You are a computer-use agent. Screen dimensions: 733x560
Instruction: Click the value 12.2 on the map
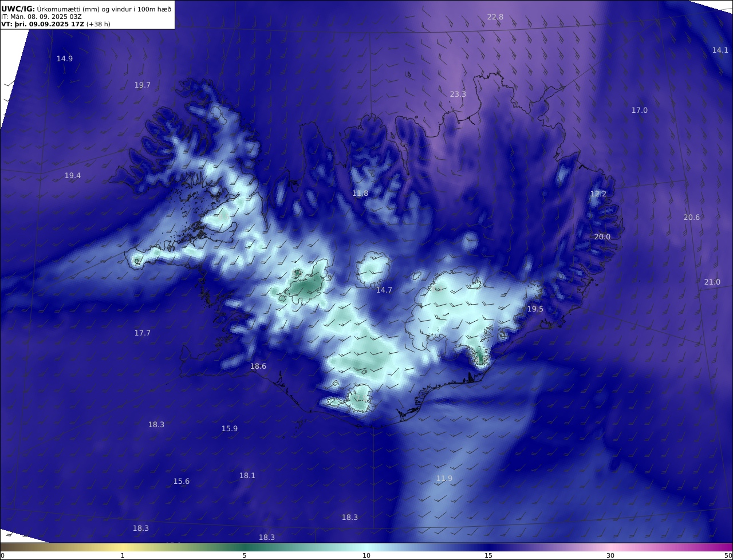pyautogui.click(x=598, y=194)
